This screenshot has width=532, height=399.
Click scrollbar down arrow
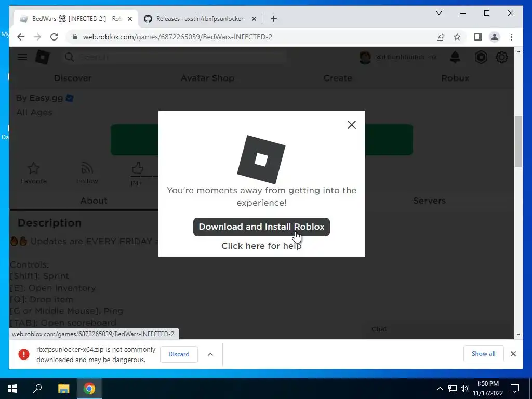coord(518,335)
